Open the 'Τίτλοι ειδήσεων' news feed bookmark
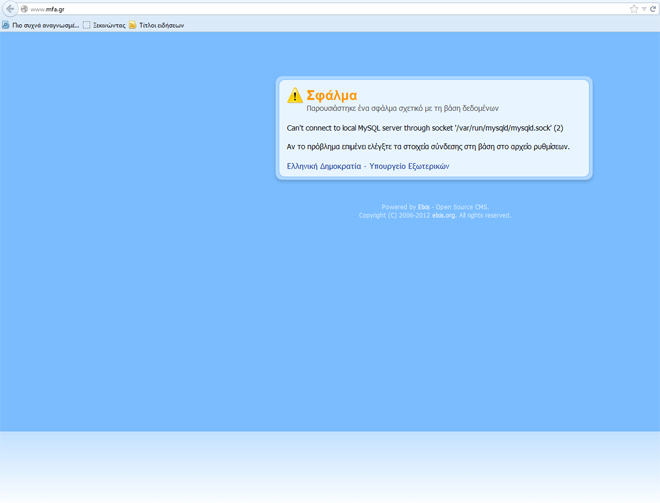The width and height of the screenshot is (660, 503). coord(161,25)
